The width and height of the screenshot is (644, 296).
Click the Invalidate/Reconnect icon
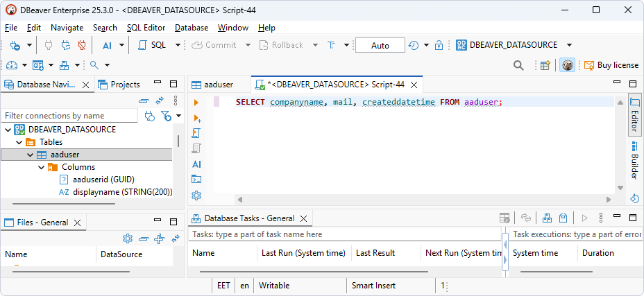point(66,45)
